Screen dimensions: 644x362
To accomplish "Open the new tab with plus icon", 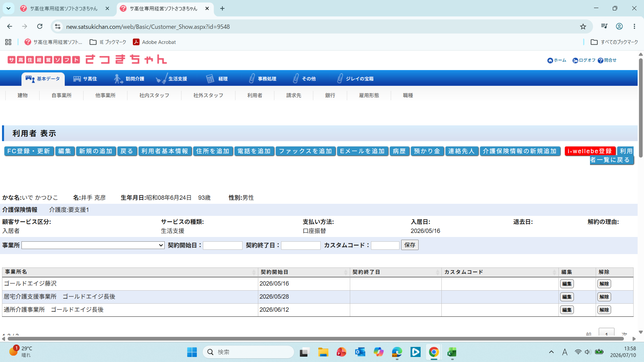I will [222, 8].
